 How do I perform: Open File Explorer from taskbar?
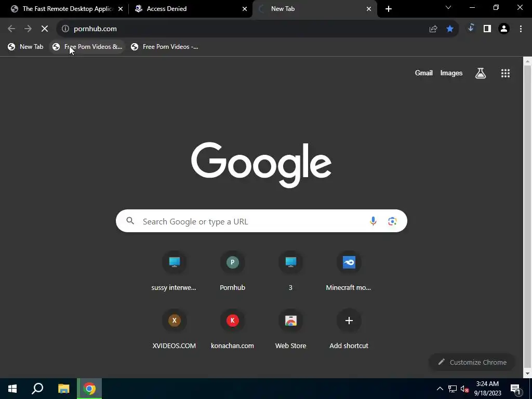point(63,389)
